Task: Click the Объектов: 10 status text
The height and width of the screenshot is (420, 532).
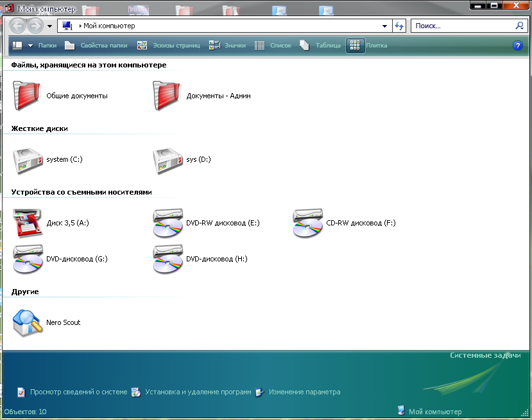Action: pos(26,412)
